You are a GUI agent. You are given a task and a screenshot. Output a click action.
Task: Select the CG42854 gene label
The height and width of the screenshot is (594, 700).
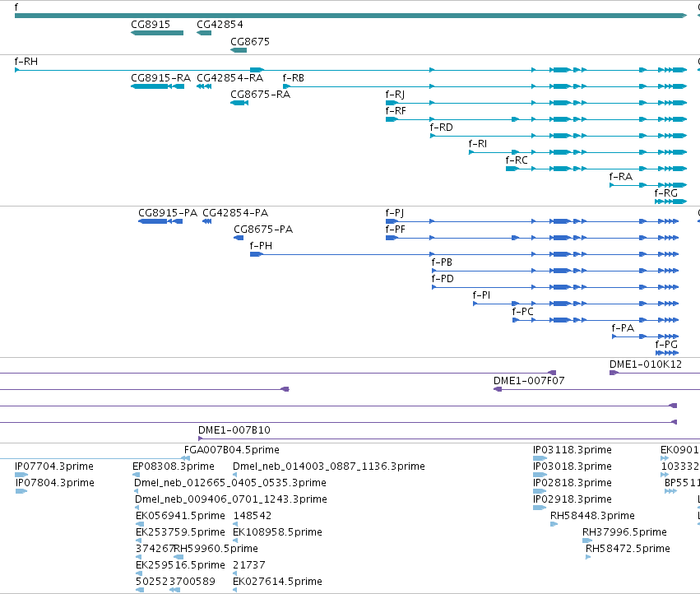[x=220, y=25]
